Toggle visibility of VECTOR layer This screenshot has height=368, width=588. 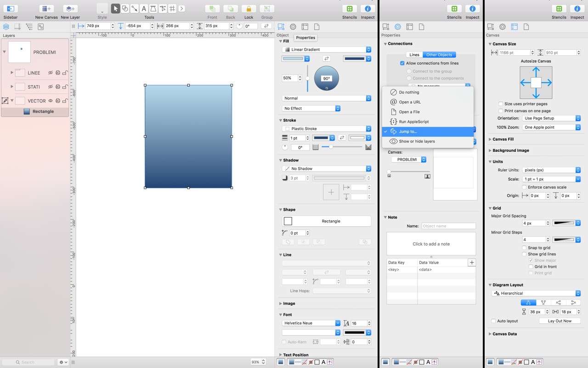51,101
